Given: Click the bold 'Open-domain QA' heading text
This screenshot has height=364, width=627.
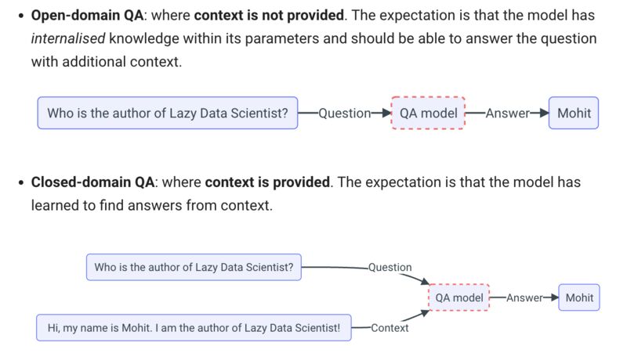Looking at the screenshot, I should click(x=87, y=15).
